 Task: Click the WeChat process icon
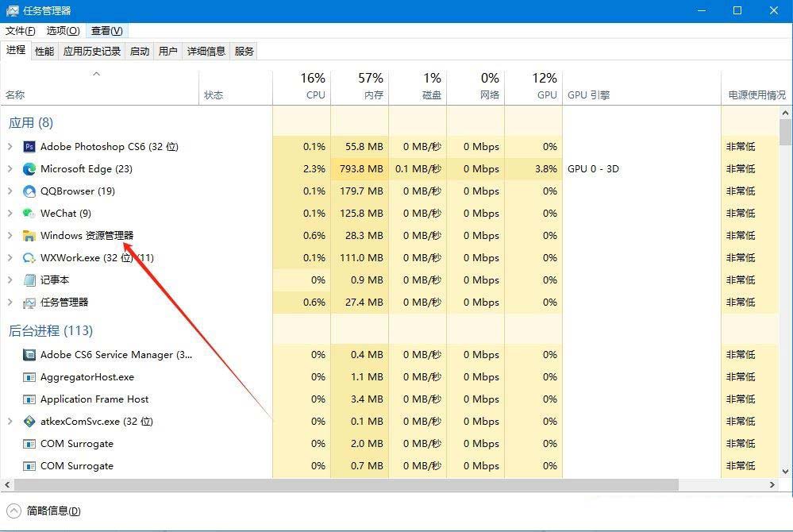tap(29, 214)
